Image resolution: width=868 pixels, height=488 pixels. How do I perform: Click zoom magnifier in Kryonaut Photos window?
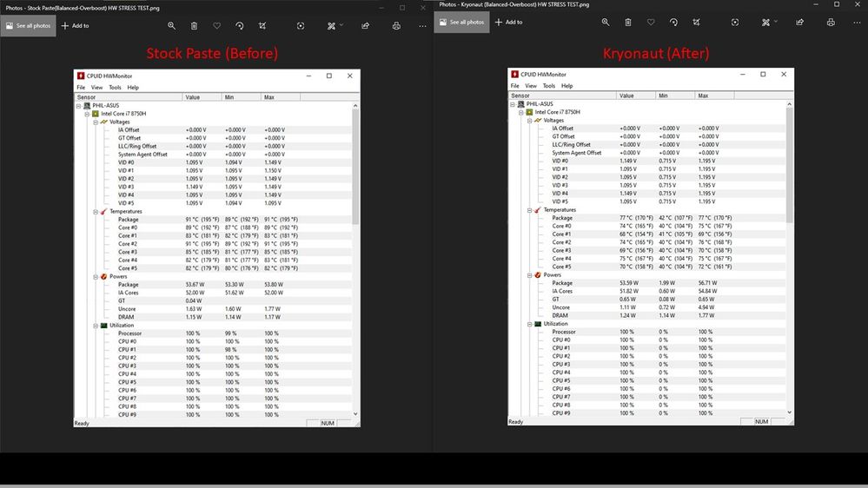click(606, 22)
